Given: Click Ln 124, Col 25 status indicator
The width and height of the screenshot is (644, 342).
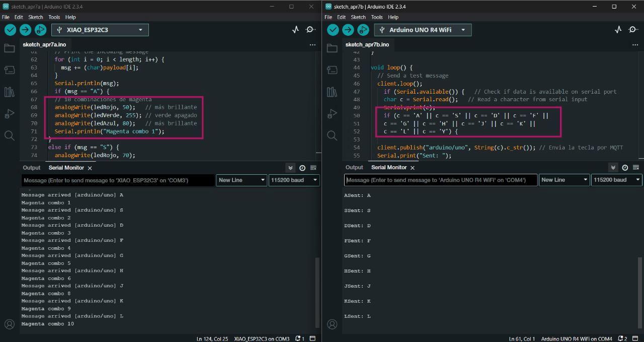Looking at the screenshot, I should [x=212, y=338].
